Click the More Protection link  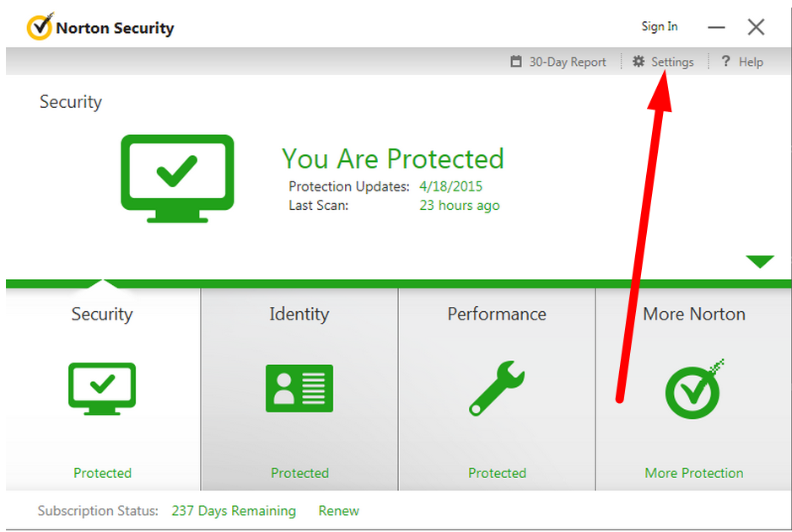(x=694, y=473)
